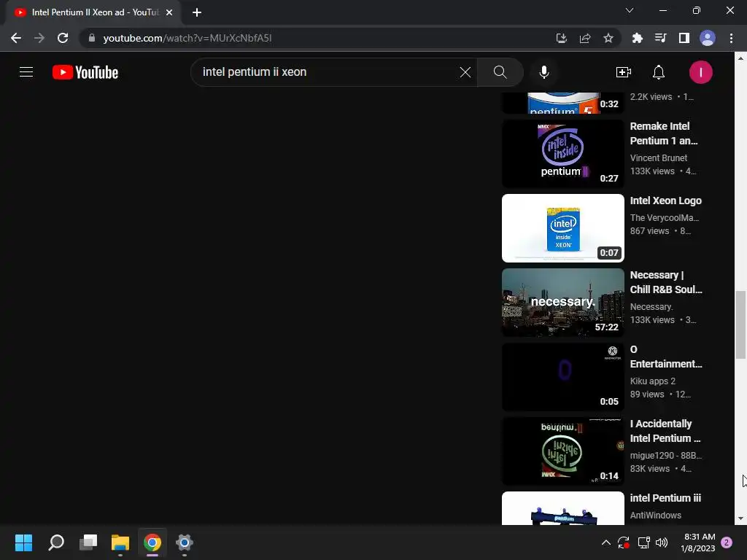Click the scrollbar down arrow
This screenshot has height=560, width=747.
point(740,518)
